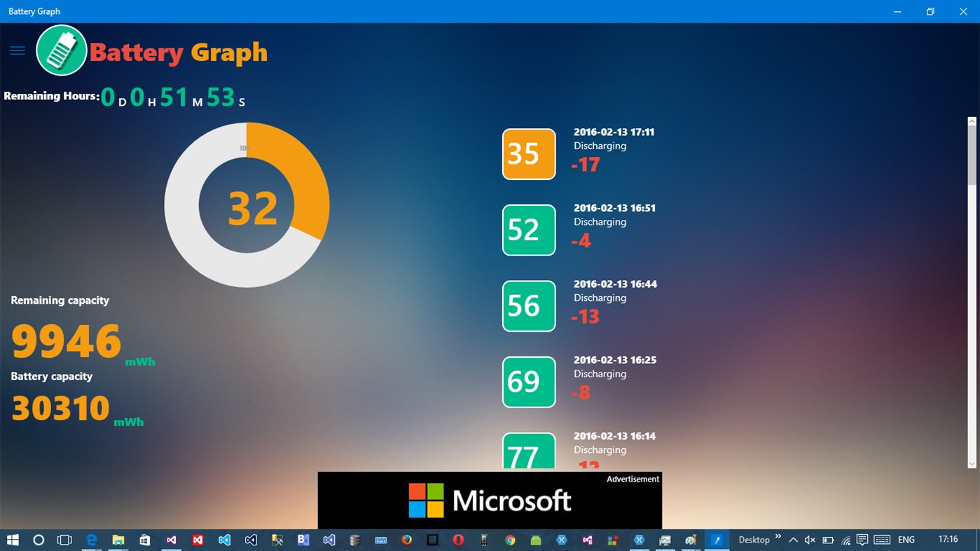Mute or unmute via the volume icon
The width and height of the screenshot is (980, 551).
810,540
